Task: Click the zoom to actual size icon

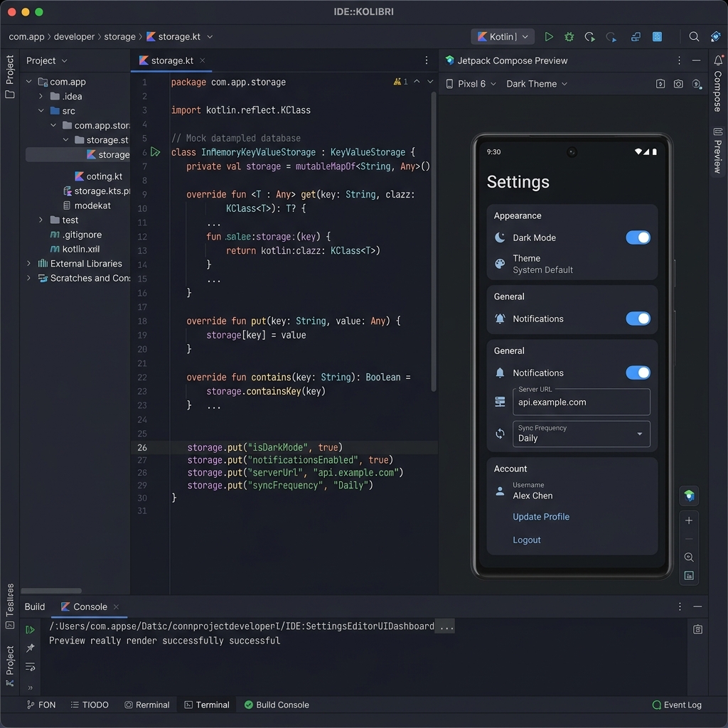Action: 689,557
